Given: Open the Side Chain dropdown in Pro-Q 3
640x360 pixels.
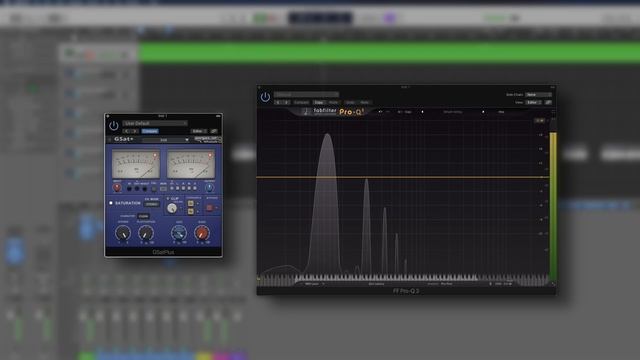Looking at the screenshot, I should 538,95.
